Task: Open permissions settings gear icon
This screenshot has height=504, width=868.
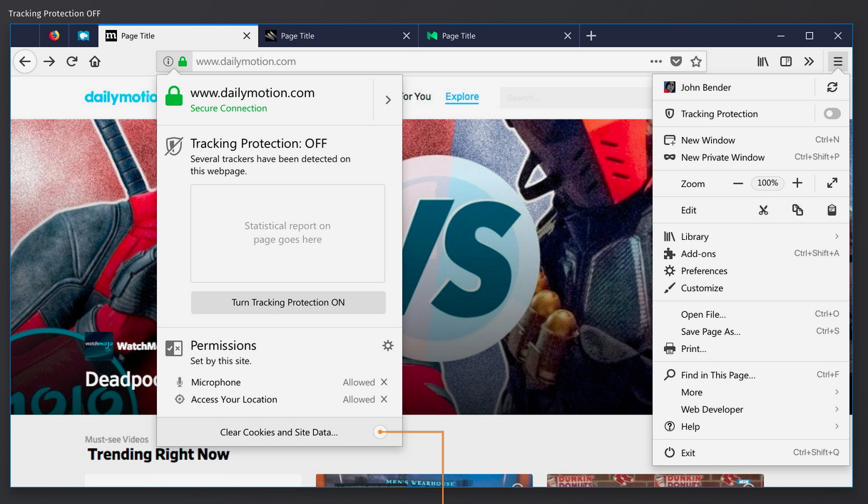Action: point(388,346)
